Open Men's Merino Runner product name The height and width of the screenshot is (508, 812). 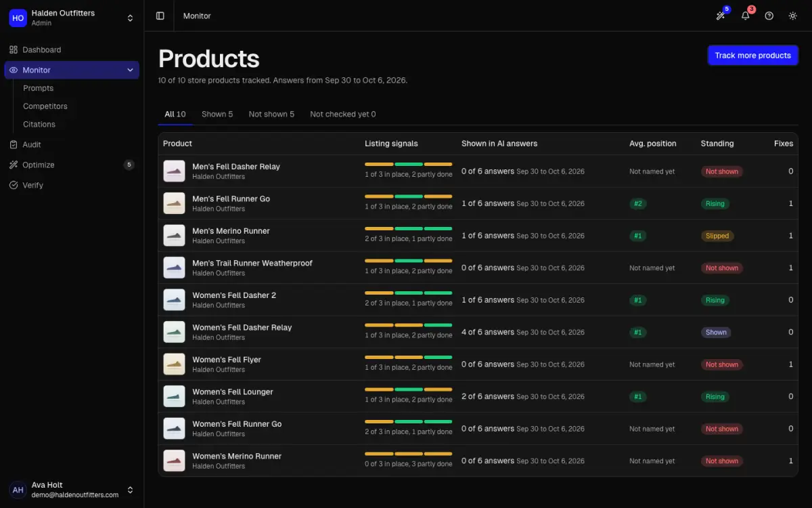point(231,231)
